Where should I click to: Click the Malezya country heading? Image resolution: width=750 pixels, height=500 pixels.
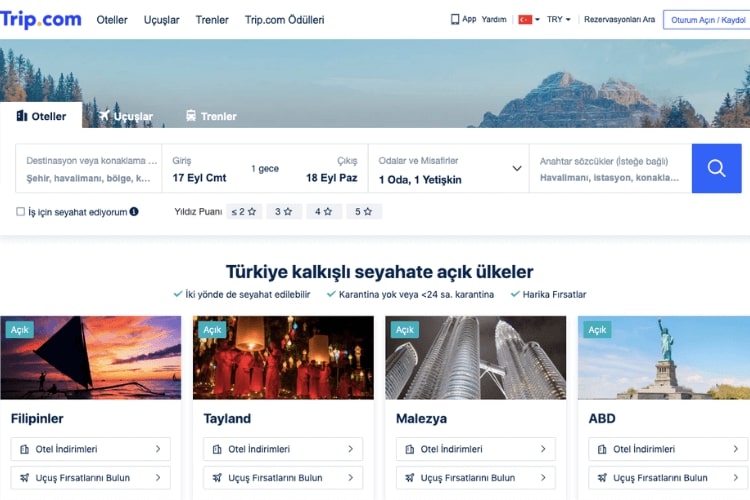[x=421, y=419]
